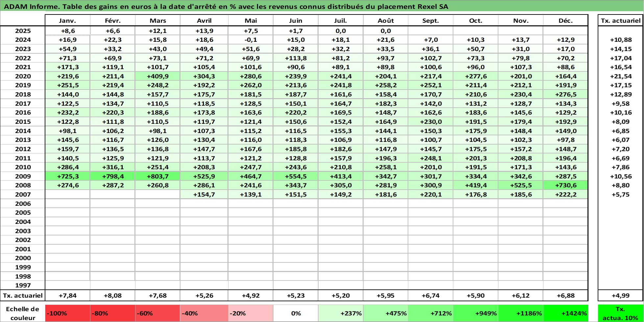Click the Déc. column header
The image size is (644, 322).
pyautogui.click(x=565, y=20)
